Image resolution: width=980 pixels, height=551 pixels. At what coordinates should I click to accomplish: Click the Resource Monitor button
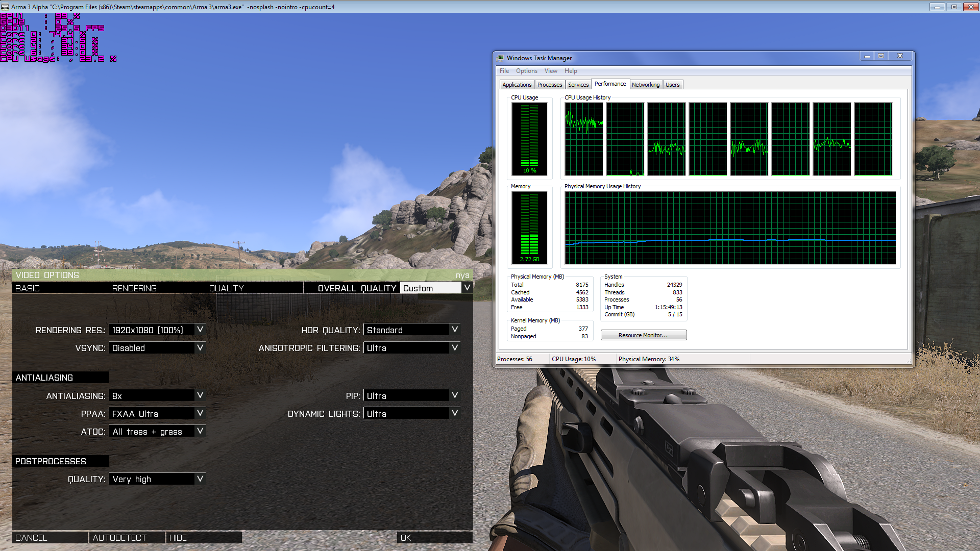pyautogui.click(x=643, y=335)
